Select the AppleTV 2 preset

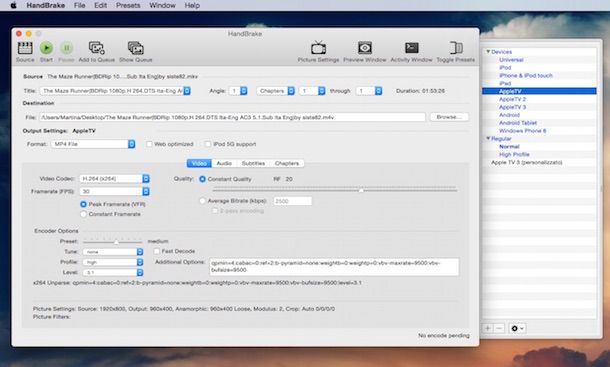click(x=512, y=99)
